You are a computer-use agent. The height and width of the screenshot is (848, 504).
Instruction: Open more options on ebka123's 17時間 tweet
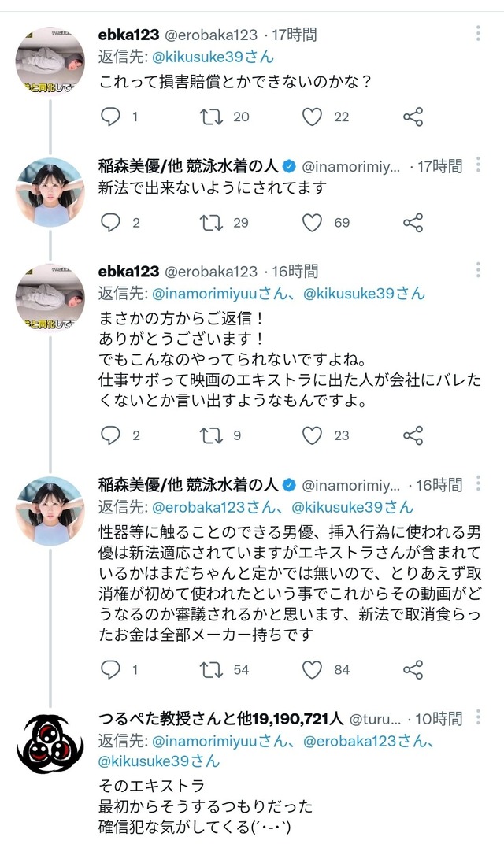tap(479, 33)
